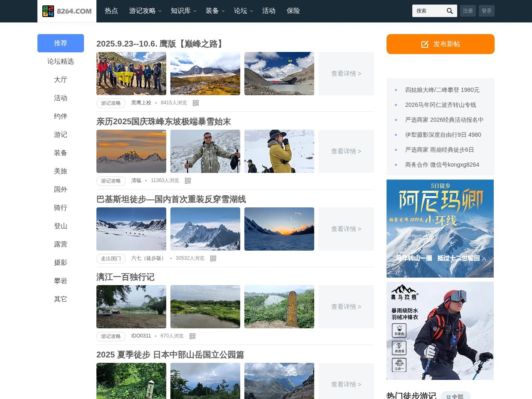Open 2025 夏季徒步 日本中部山岳国立公园篇 title
Screen dimensions: 532x399
coord(170,355)
